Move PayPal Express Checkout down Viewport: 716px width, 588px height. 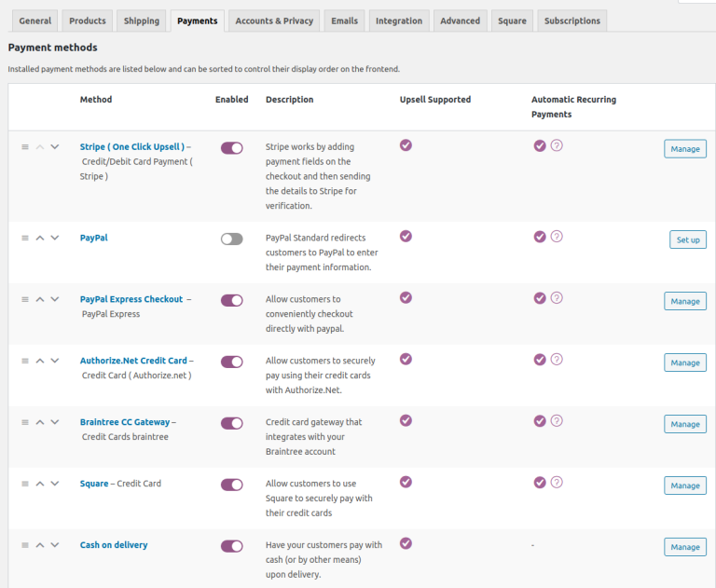[55, 299]
